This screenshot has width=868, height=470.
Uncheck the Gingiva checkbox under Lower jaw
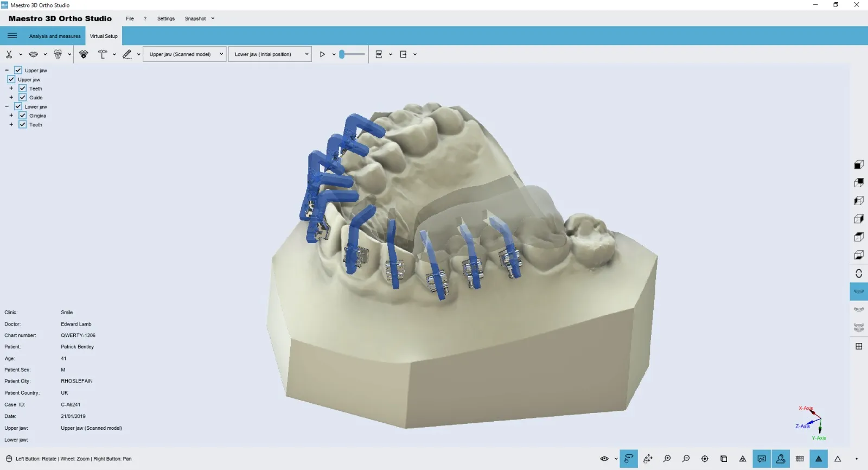click(23, 116)
